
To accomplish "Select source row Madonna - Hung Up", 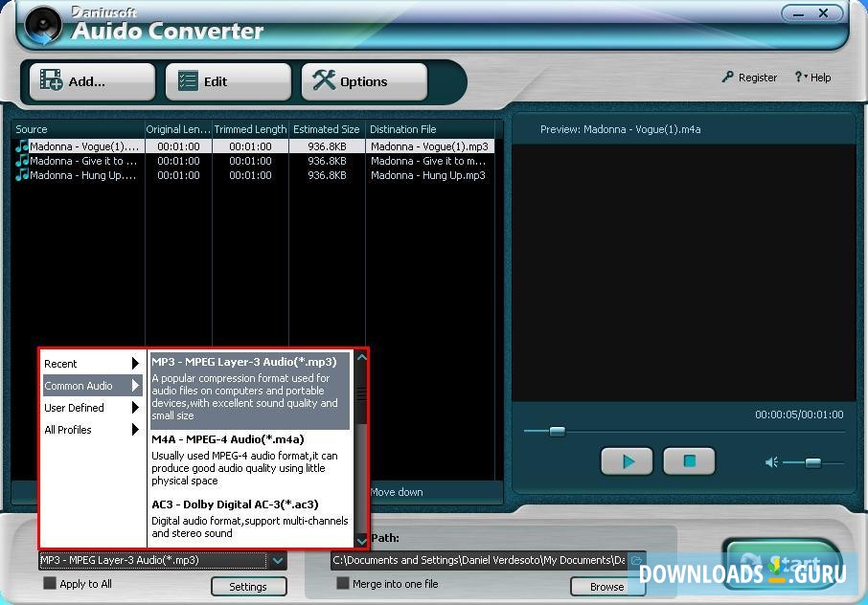I will point(254,175).
